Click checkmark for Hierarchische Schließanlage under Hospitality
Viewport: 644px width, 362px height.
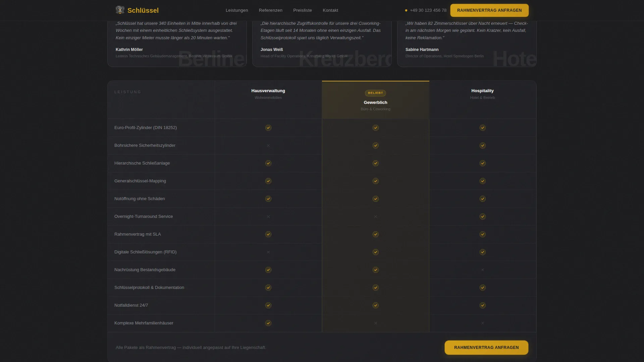point(483,163)
